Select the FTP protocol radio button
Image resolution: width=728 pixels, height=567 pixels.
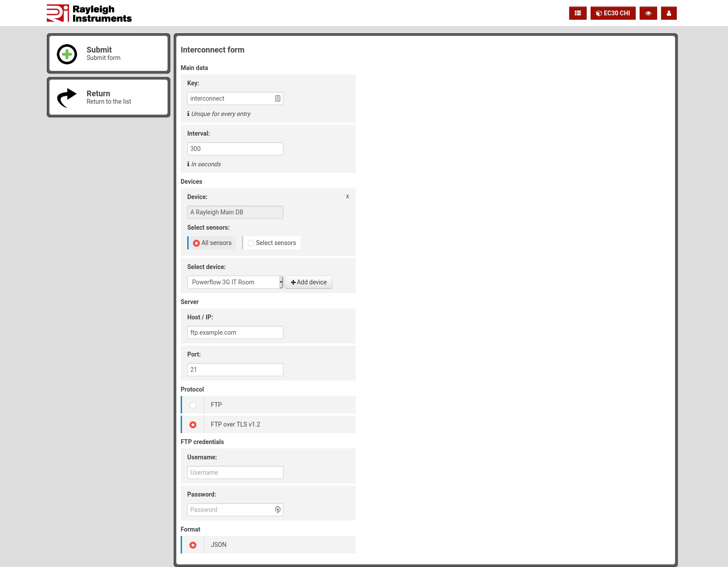pos(192,405)
